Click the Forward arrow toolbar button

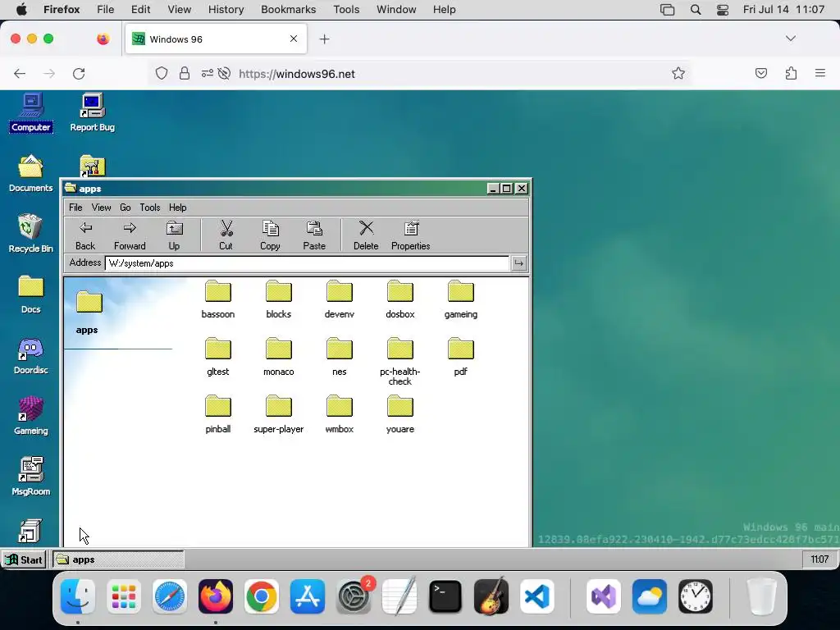coord(130,235)
